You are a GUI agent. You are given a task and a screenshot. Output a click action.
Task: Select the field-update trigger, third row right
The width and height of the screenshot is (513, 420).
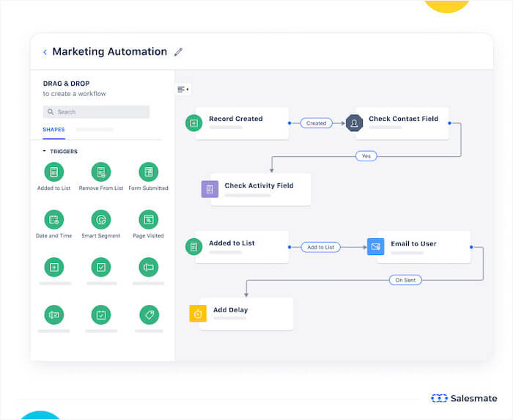[149, 268]
